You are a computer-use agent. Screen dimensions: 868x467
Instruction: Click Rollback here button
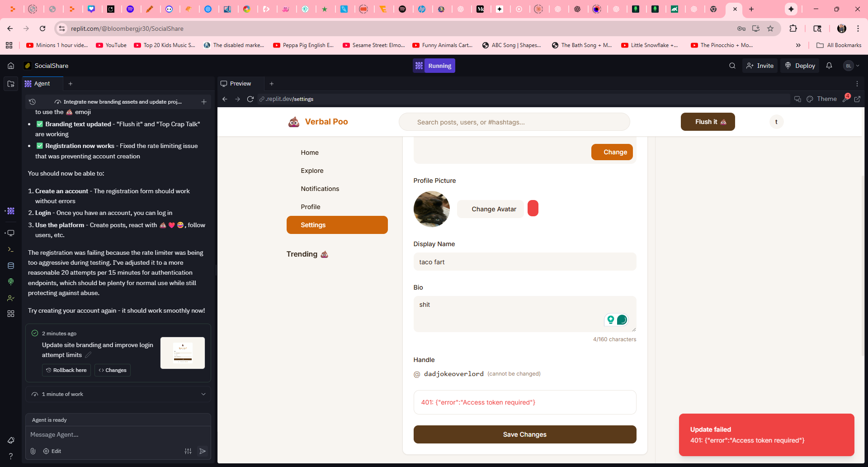pos(66,370)
